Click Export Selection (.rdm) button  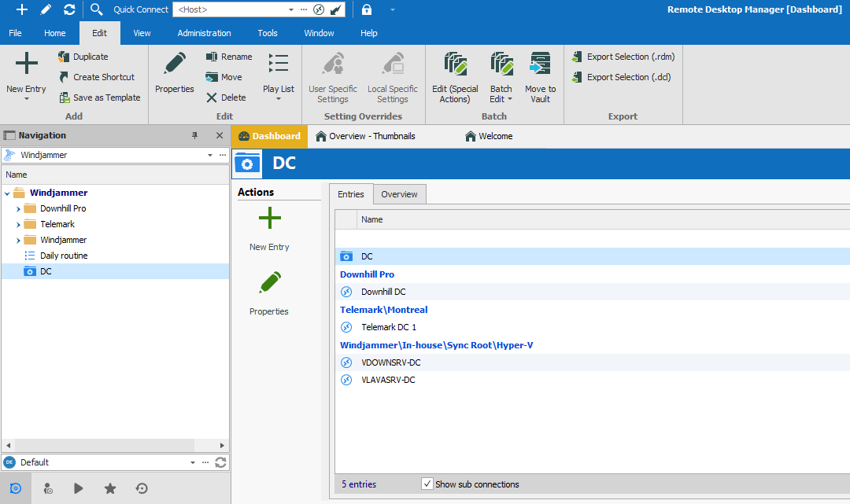point(622,57)
